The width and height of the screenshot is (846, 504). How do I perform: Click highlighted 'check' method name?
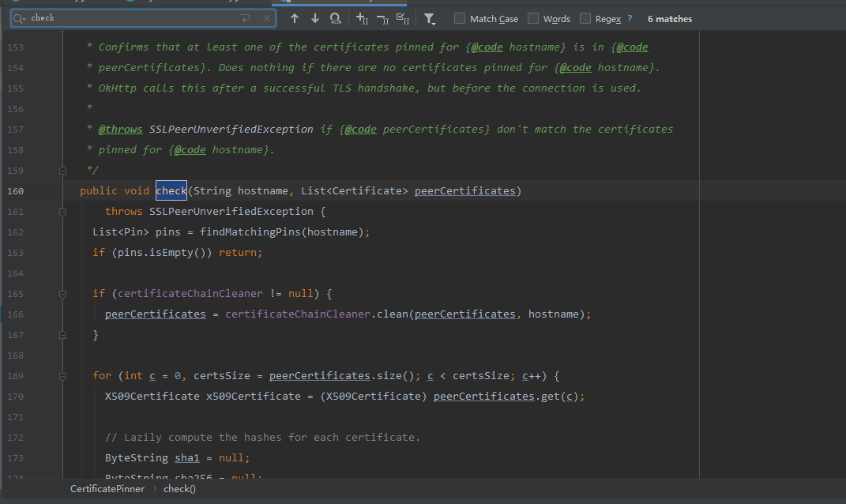[x=171, y=190]
